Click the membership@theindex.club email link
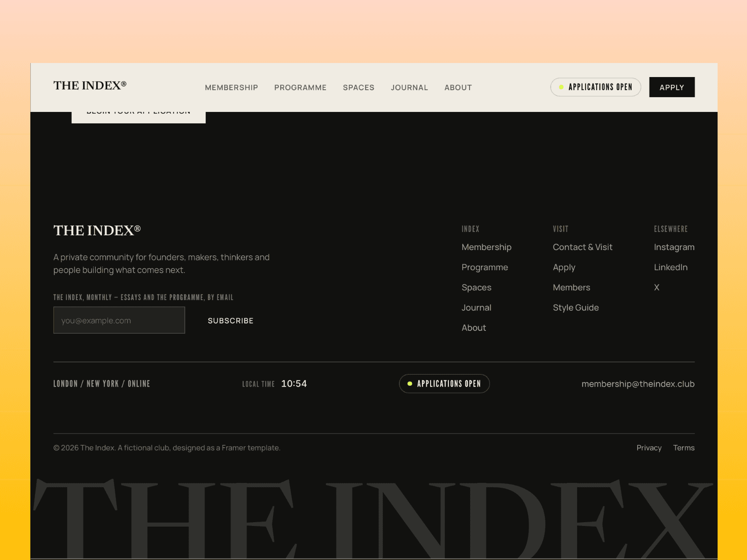 [638, 384]
